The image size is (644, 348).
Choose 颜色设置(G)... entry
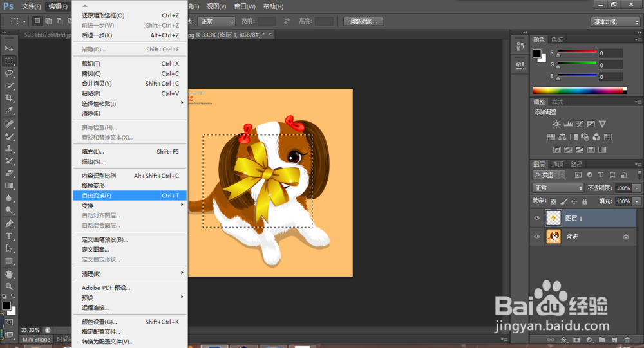[129, 322]
